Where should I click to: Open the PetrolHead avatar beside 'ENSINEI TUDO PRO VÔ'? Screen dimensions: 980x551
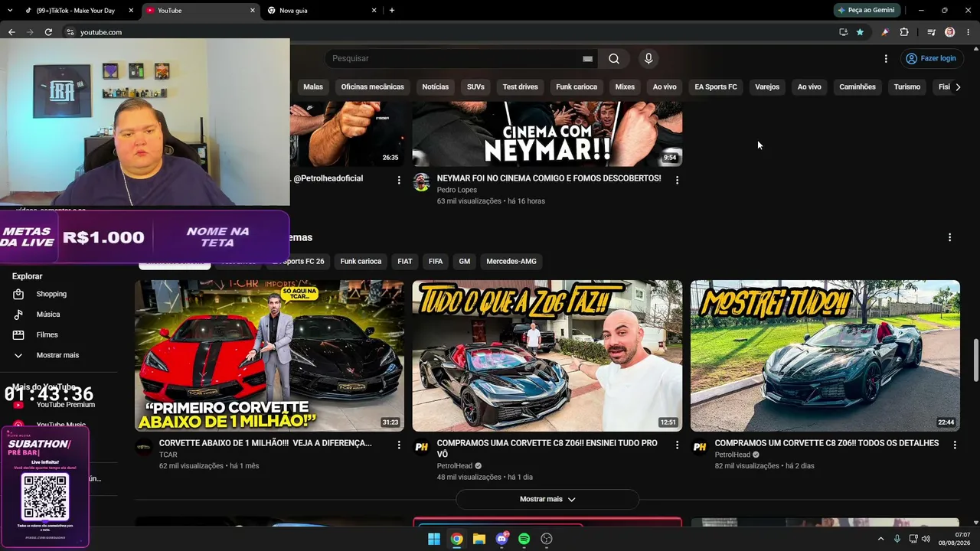(x=421, y=447)
